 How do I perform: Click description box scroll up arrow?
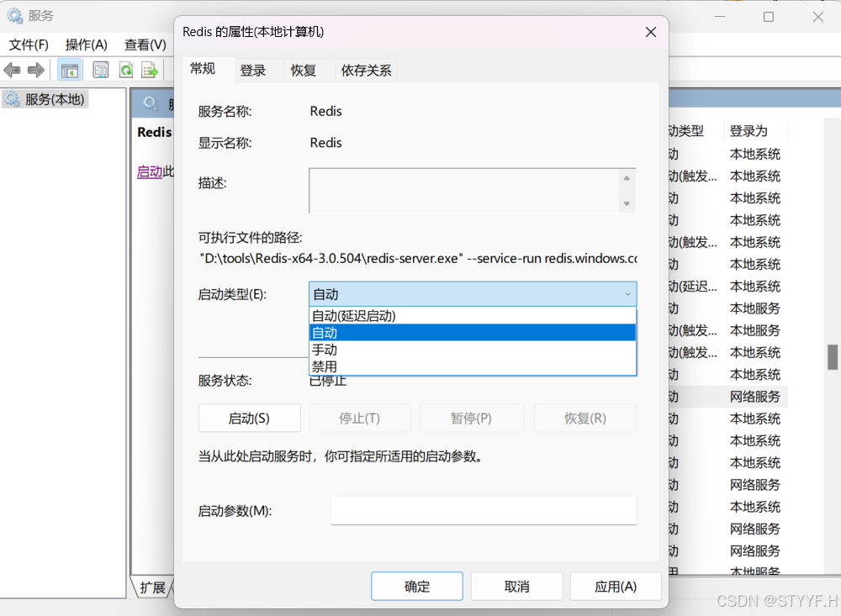pyautogui.click(x=627, y=178)
